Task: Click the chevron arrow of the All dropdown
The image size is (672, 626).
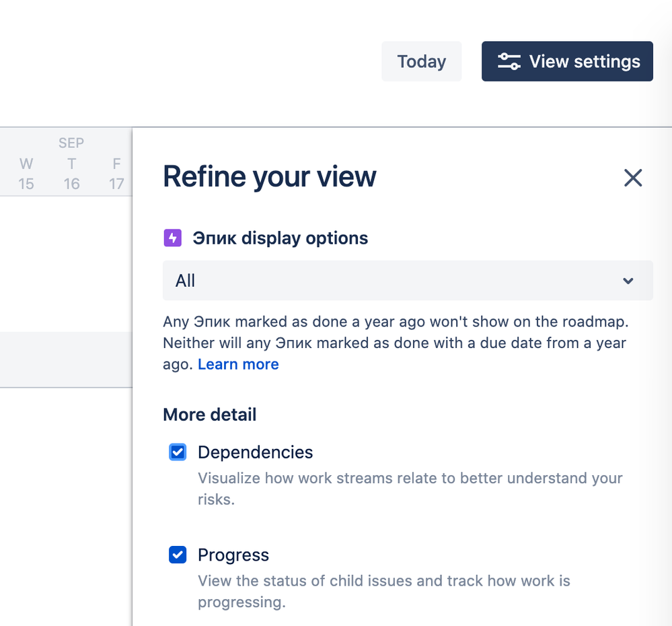Action: pyautogui.click(x=628, y=281)
